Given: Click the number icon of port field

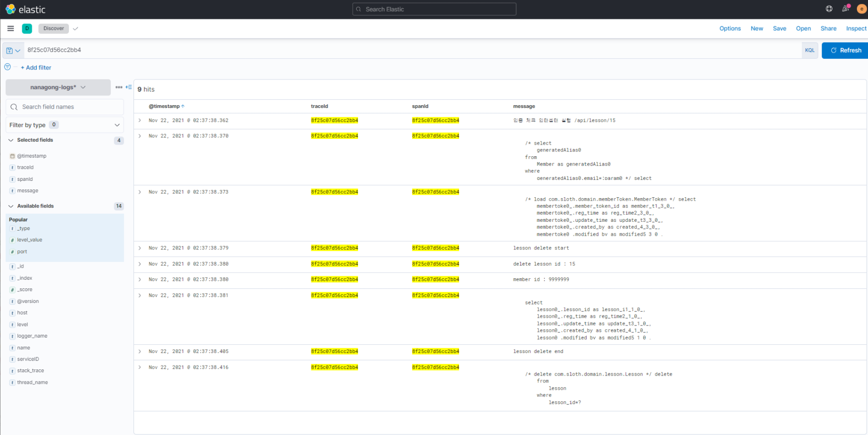Looking at the screenshot, I should coord(12,252).
